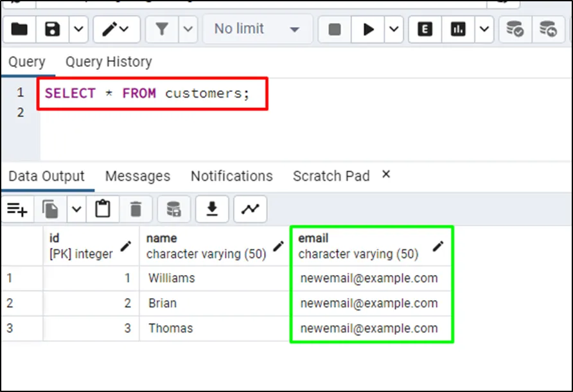Stop the running query
573x392 pixels.
click(x=334, y=30)
